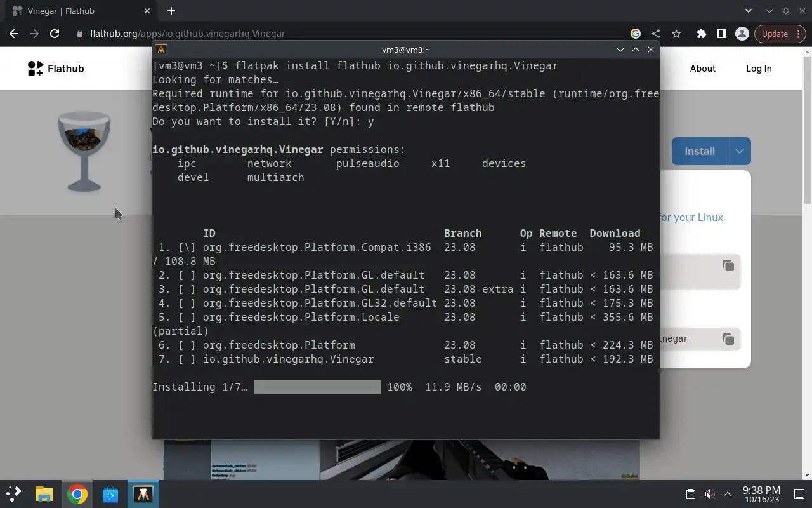Open Flathub logo home link
The height and width of the screenshot is (508, 812).
(56, 69)
